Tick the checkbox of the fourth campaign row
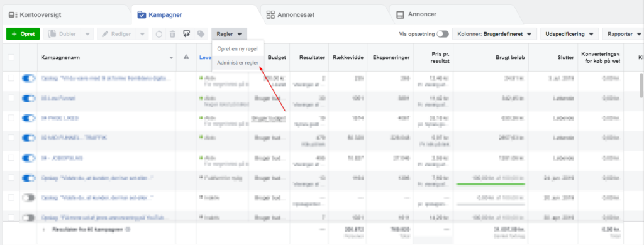Image resolution: width=644 pixels, height=245 pixels. click(11, 138)
